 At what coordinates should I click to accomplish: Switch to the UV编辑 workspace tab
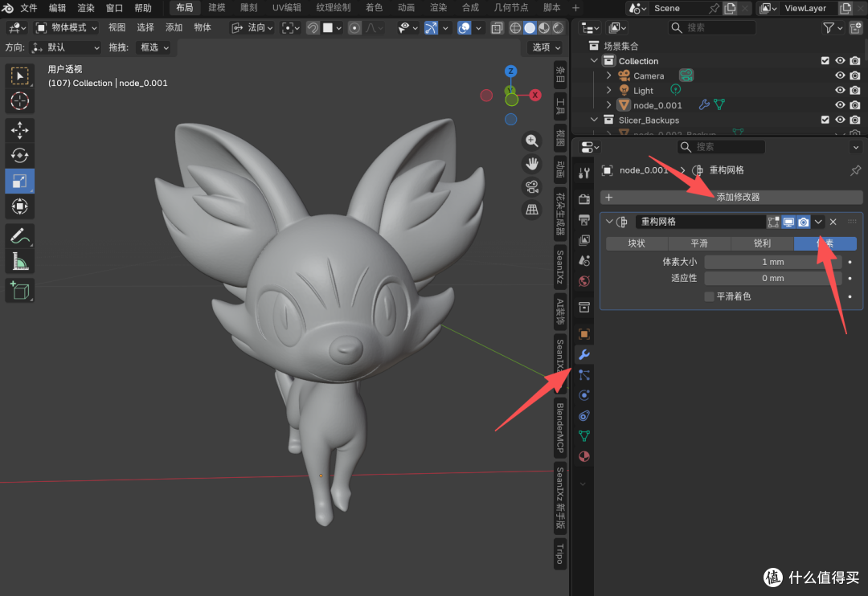coord(287,8)
